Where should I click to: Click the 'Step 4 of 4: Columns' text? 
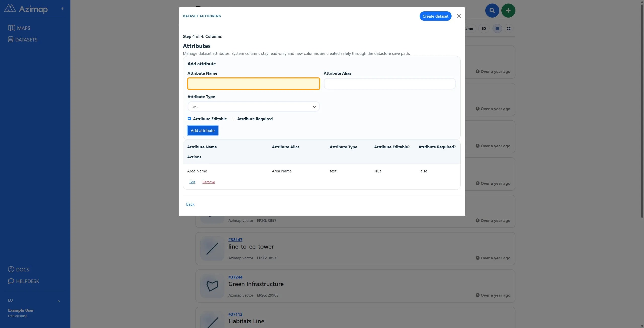click(202, 36)
